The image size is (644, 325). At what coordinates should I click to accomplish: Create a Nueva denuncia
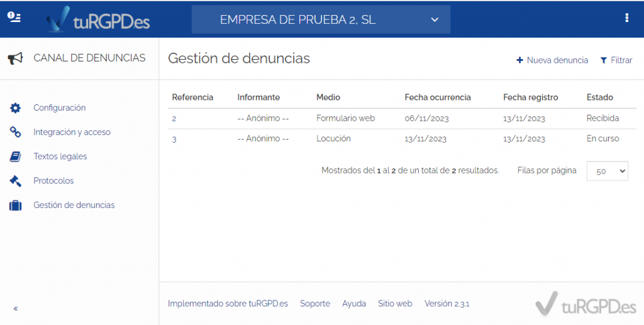552,60
